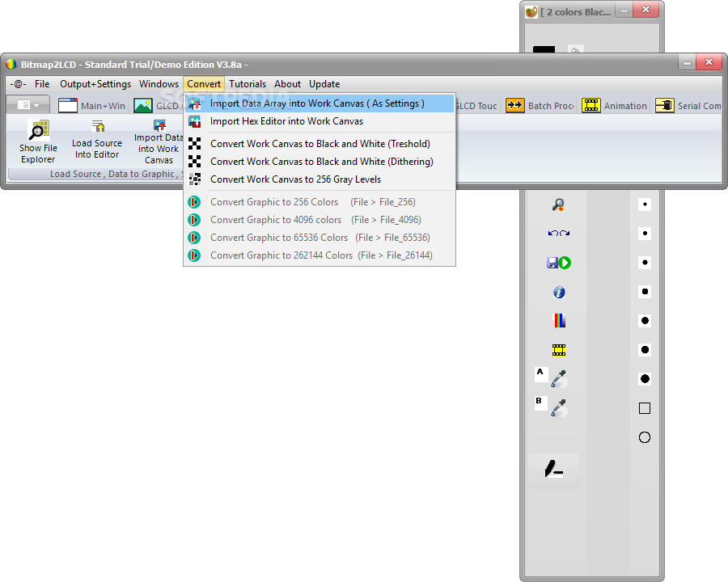Image resolution: width=728 pixels, height=582 pixels.
Task: Select Convert Graphic to 256 Colors
Action: click(x=320, y=202)
